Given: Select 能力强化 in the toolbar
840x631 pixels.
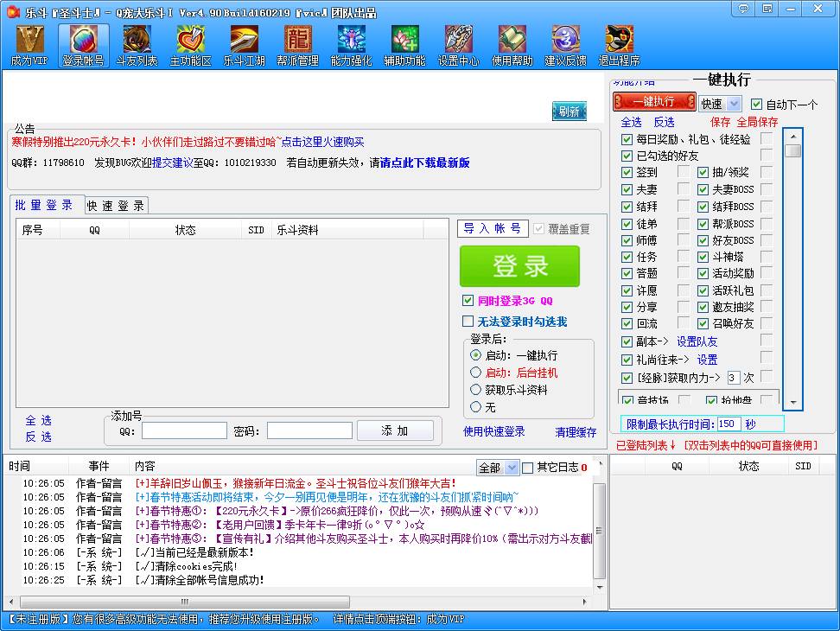Looking at the screenshot, I should 349,43.
